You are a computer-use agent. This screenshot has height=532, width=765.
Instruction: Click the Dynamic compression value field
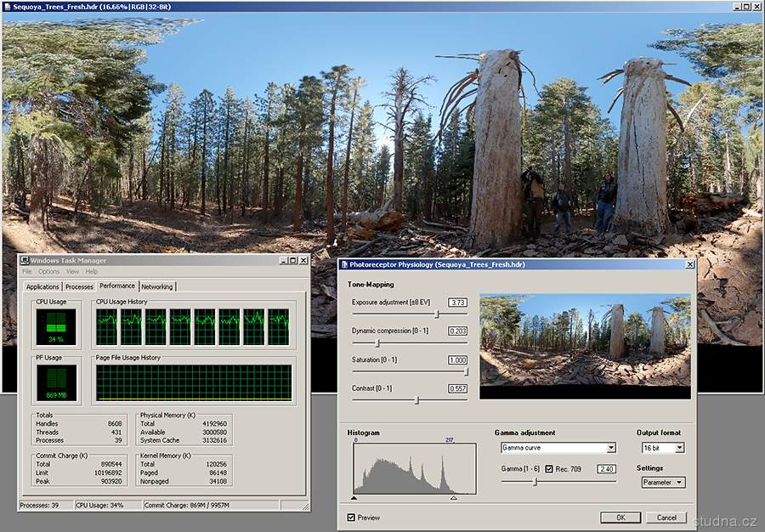(457, 331)
